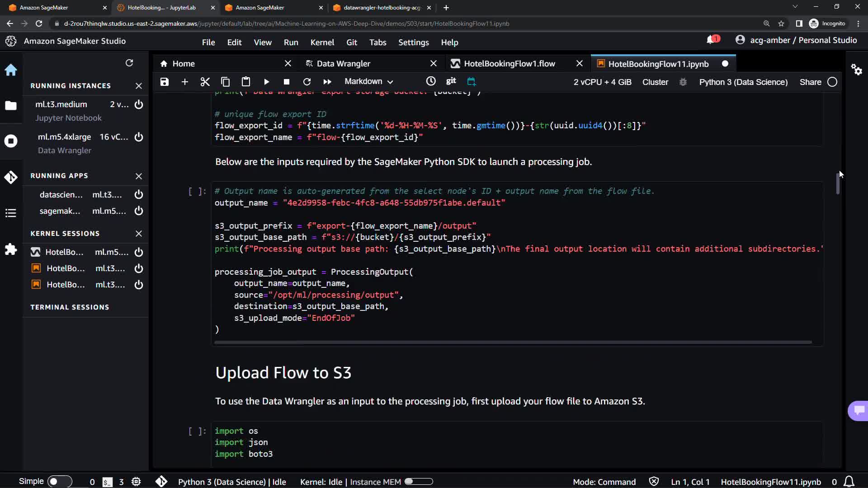
Task: Run the selected cell with the play icon
Action: [x=266, y=82]
